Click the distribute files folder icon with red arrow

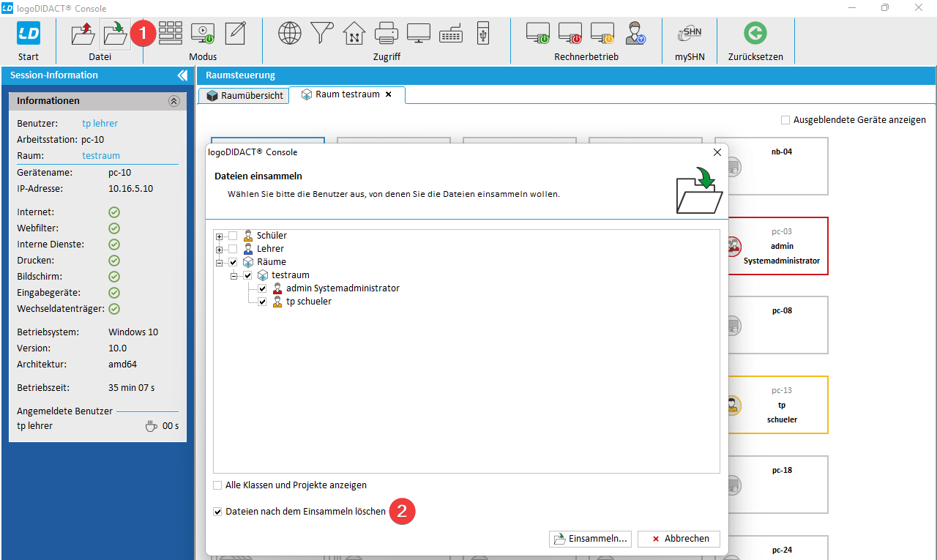[x=83, y=34]
